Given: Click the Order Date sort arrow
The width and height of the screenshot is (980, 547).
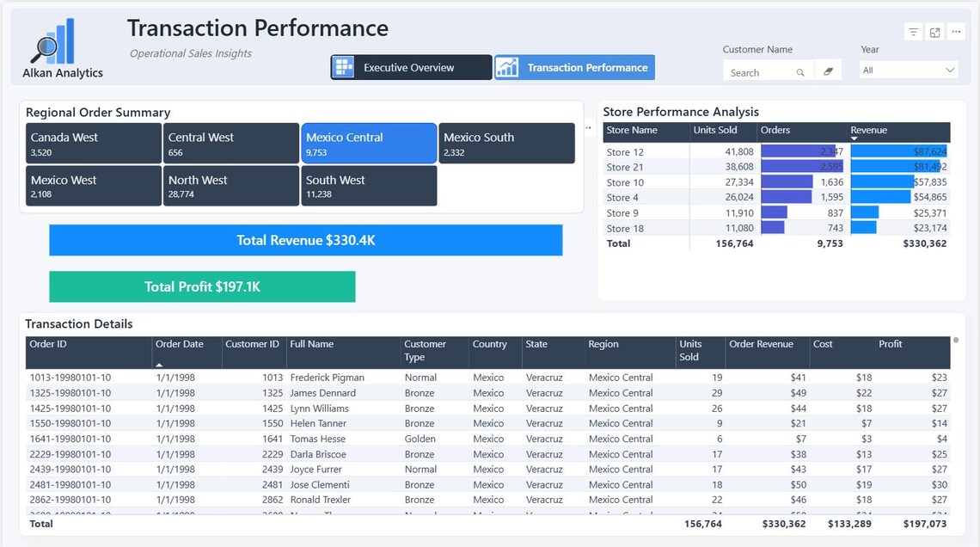Looking at the screenshot, I should (159, 365).
